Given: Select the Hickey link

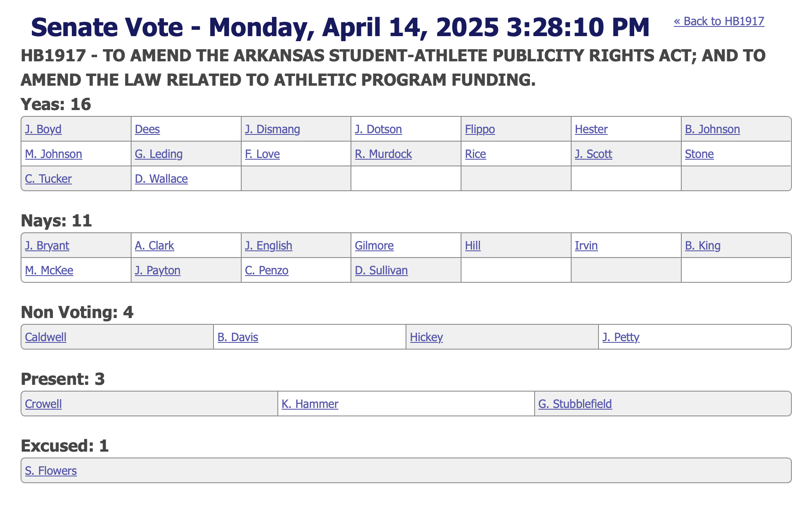Looking at the screenshot, I should tap(426, 337).
